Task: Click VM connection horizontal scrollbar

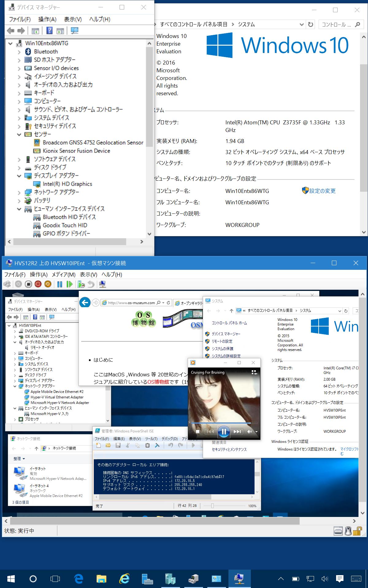Action: coord(155,521)
